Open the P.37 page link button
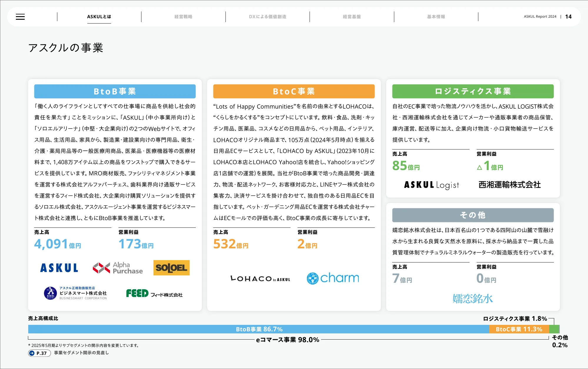The width and height of the screenshot is (588, 369). pyautogui.click(x=39, y=353)
